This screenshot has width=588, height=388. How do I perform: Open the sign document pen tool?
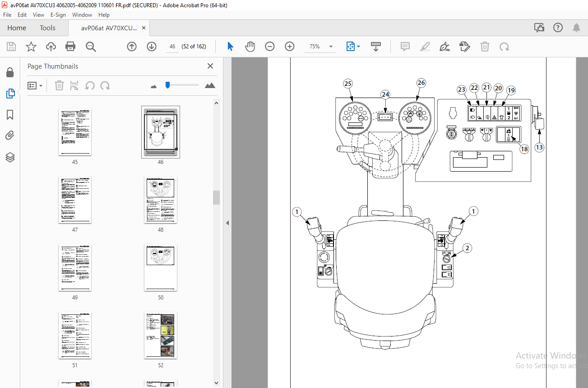click(445, 47)
